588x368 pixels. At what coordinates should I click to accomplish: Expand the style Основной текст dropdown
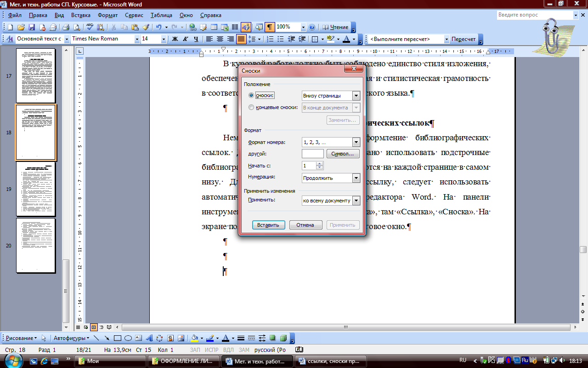pos(67,39)
